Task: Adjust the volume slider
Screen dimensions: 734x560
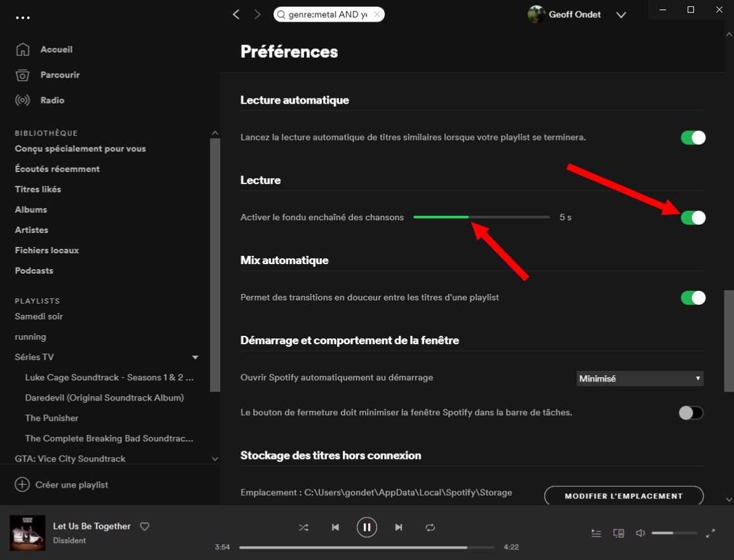Action: pyautogui.click(x=674, y=533)
